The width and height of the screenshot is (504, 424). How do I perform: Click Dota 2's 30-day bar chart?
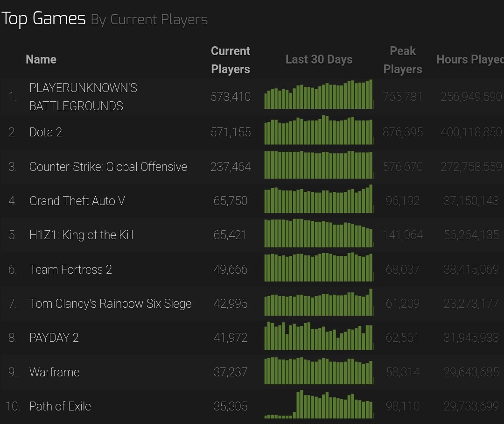(x=319, y=131)
